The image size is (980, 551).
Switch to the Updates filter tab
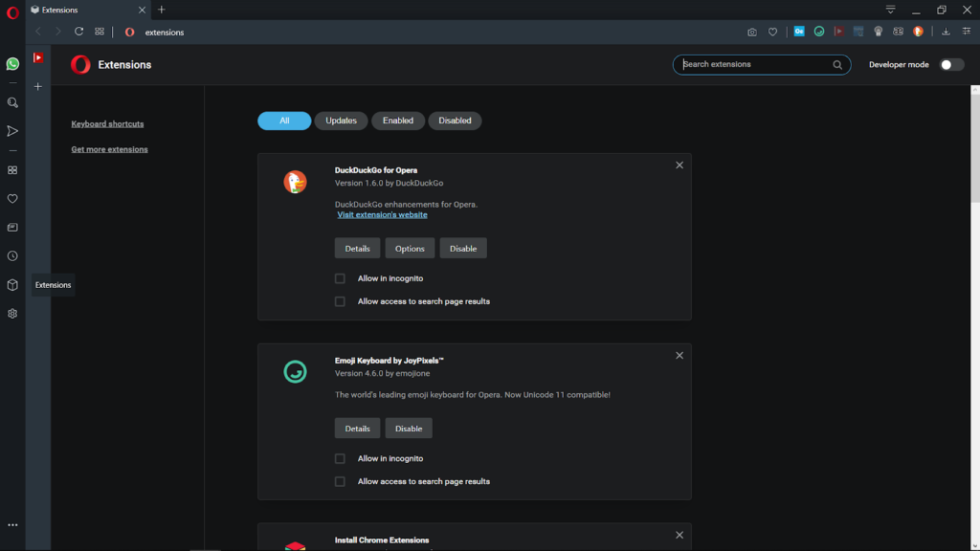341,121
